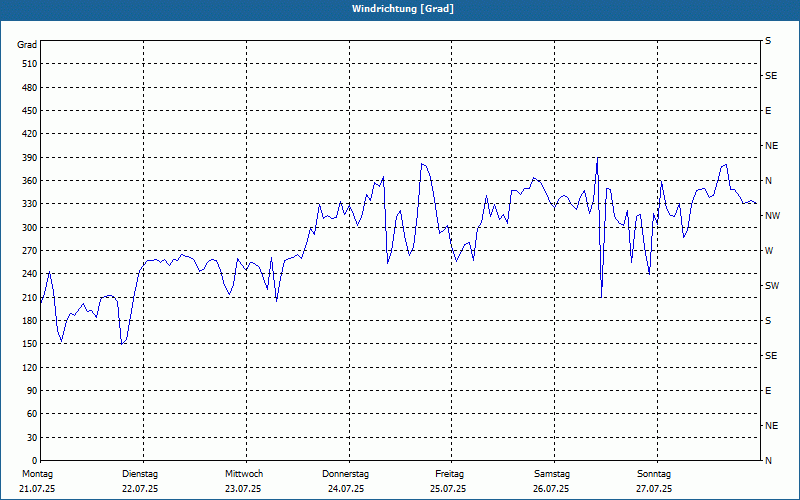Click the S compass label level with 180
This screenshot has width=800, height=500.
pos(768,320)
